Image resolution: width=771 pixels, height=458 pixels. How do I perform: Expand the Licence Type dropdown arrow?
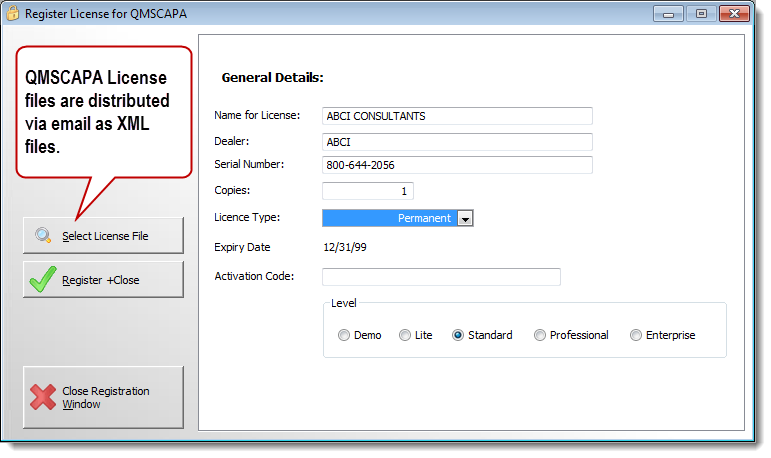465,218
